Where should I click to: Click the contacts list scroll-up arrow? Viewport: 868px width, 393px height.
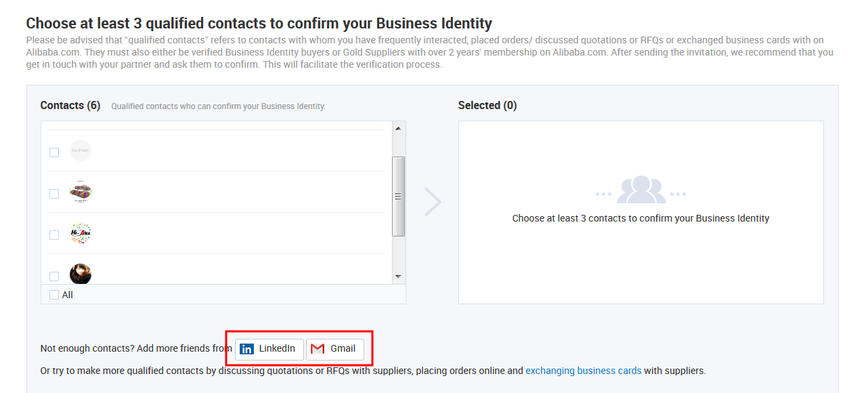pyautogui.click(x=398, y=128)
